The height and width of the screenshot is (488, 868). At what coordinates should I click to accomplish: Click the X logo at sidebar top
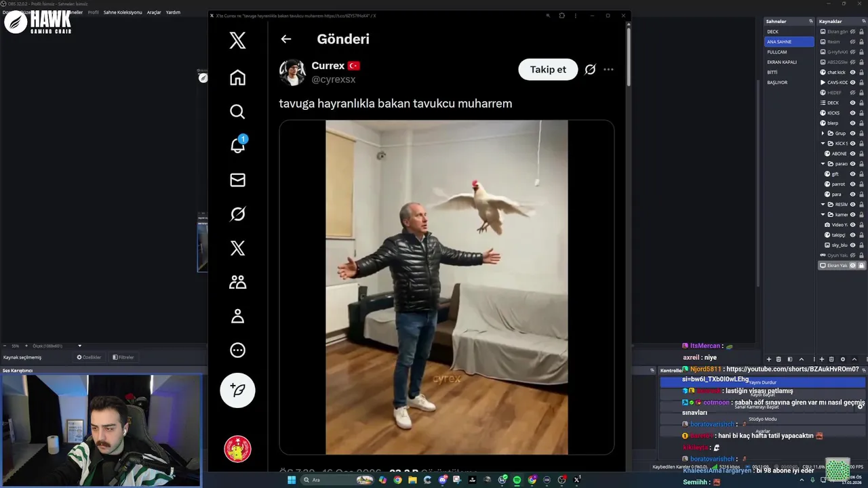[x=237, y=41]
